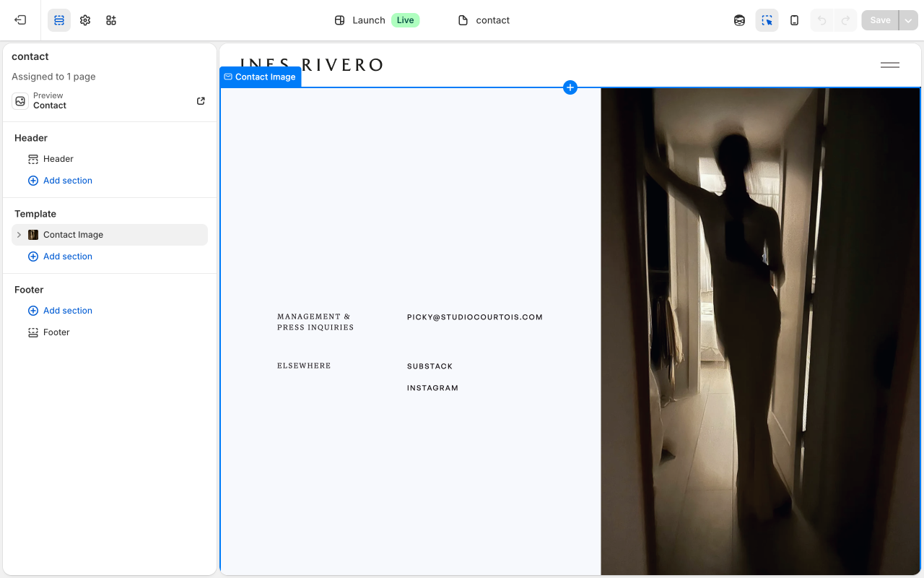The height and width of the screenshot is (578, 924).
Task: Add a section under Template
Action: (x=61, y=256)
